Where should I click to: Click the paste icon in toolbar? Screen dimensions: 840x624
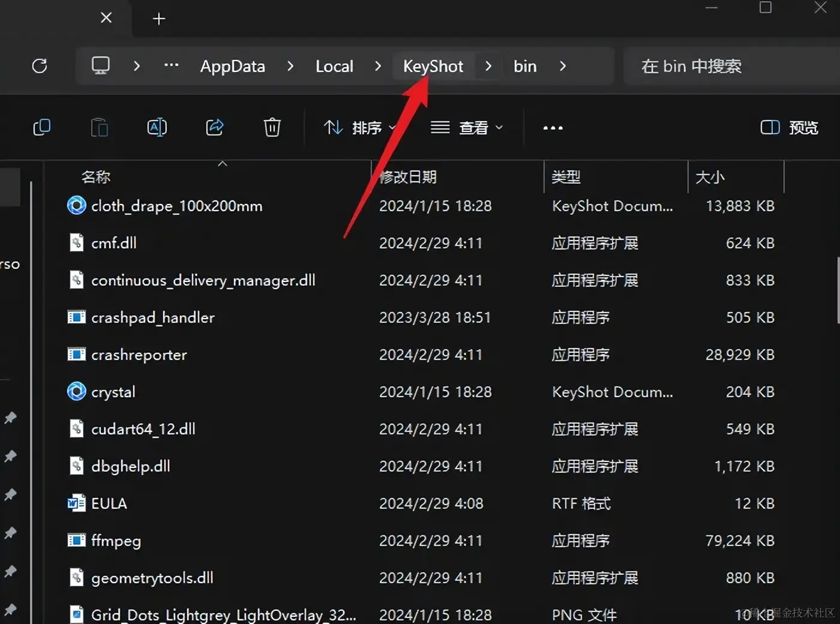click(100, 127)
